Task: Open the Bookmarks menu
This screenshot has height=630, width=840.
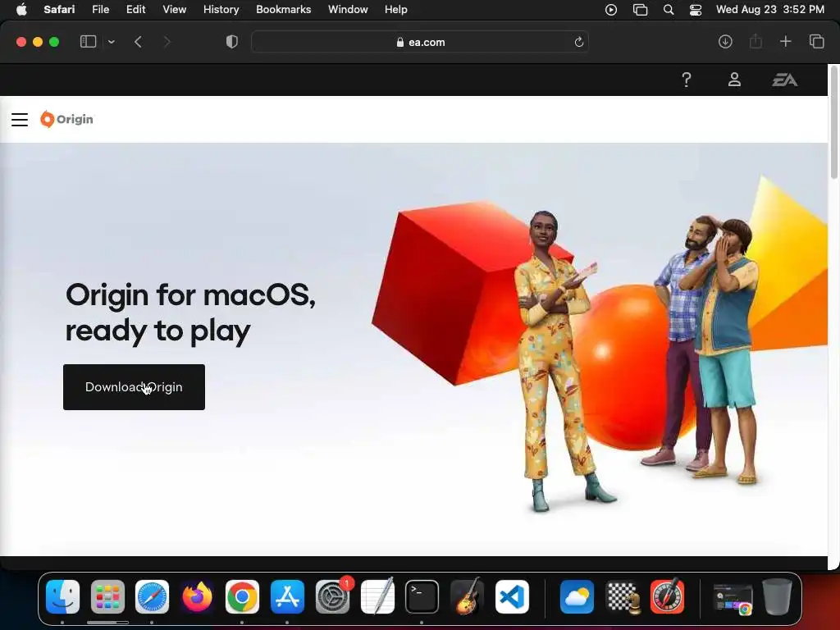Action: pos(283,10)
